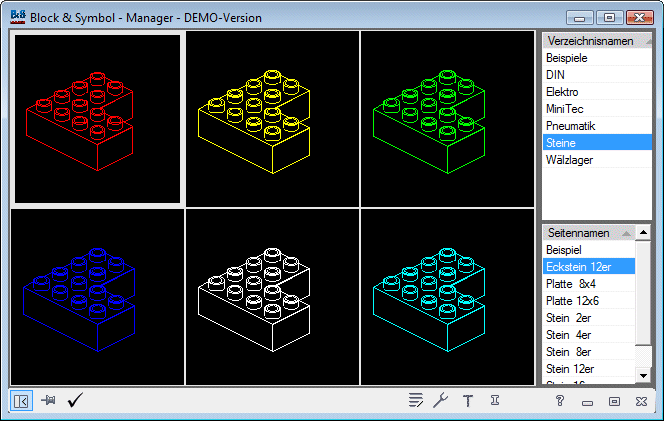This screenshot has height=421, width=664.
Task: Open the Beispiele directory
Action: tap(597, 58)
